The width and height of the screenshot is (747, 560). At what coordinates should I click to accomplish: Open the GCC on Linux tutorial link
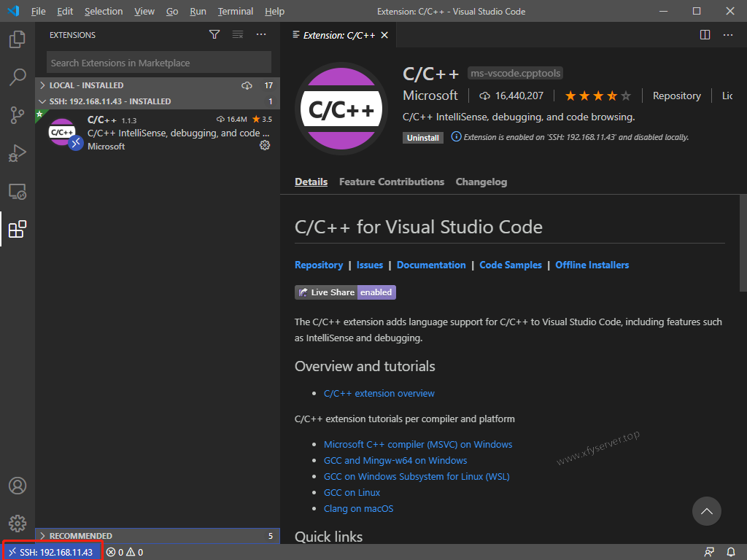(x=352, y=492)
